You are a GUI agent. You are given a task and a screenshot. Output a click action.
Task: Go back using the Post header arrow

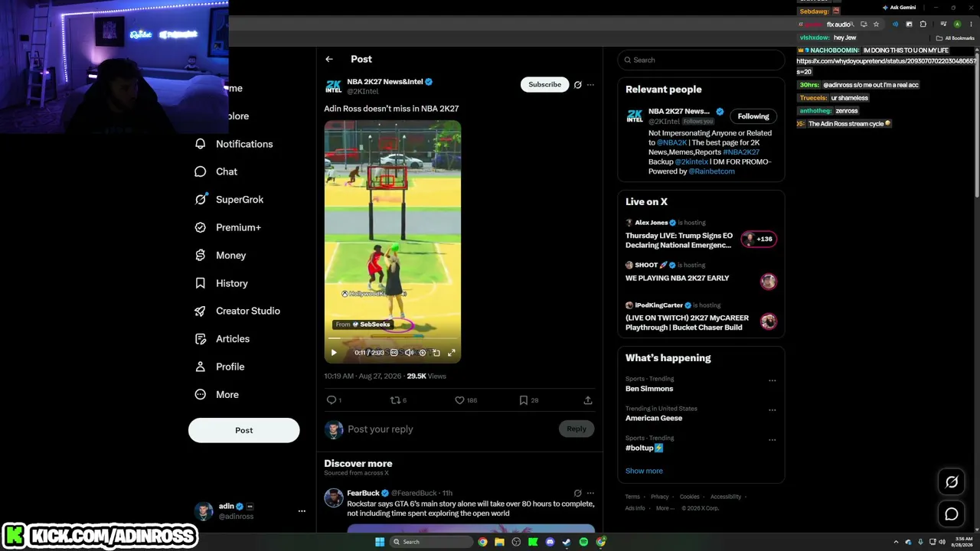click(329, 59)
